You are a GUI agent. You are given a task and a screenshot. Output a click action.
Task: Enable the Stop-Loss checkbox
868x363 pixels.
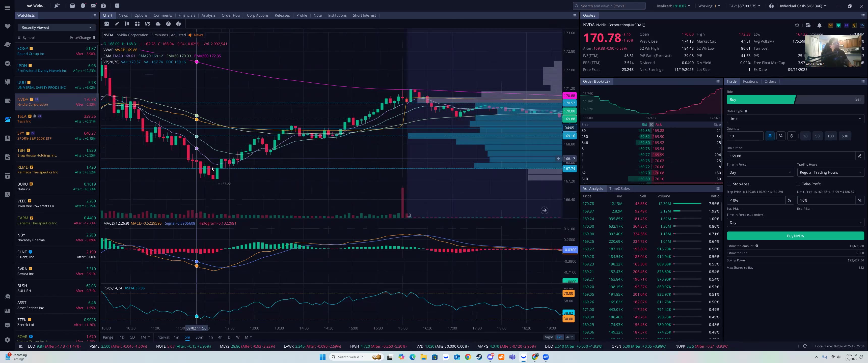coord(729,184)
